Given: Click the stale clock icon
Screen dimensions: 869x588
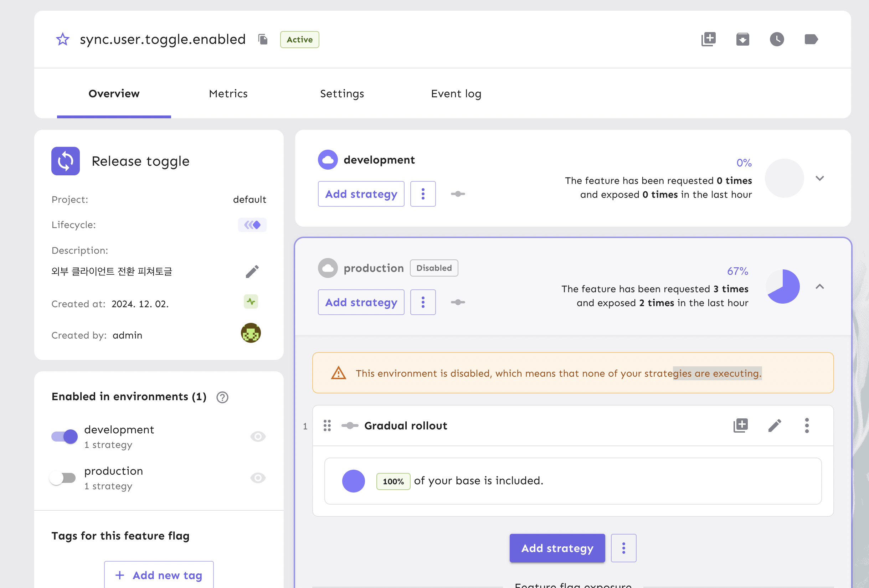Looking at the screenshot, I should tap(777, 39).
